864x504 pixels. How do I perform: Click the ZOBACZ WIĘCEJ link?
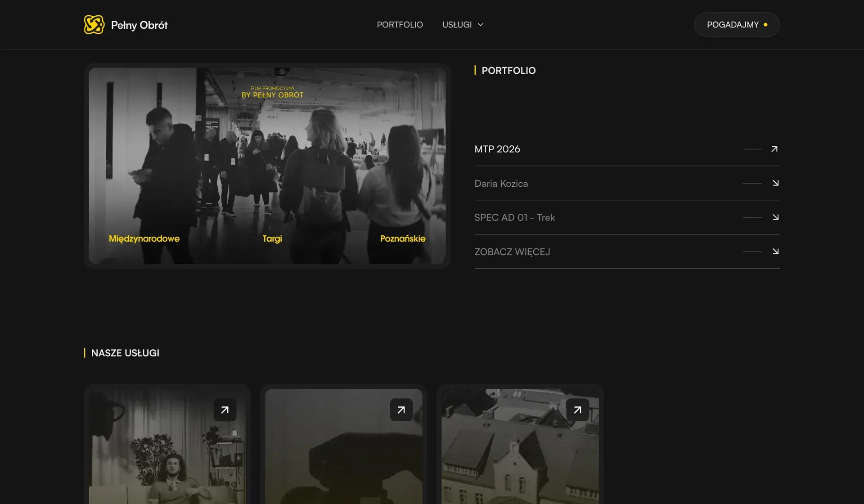[x=627, y=252]
